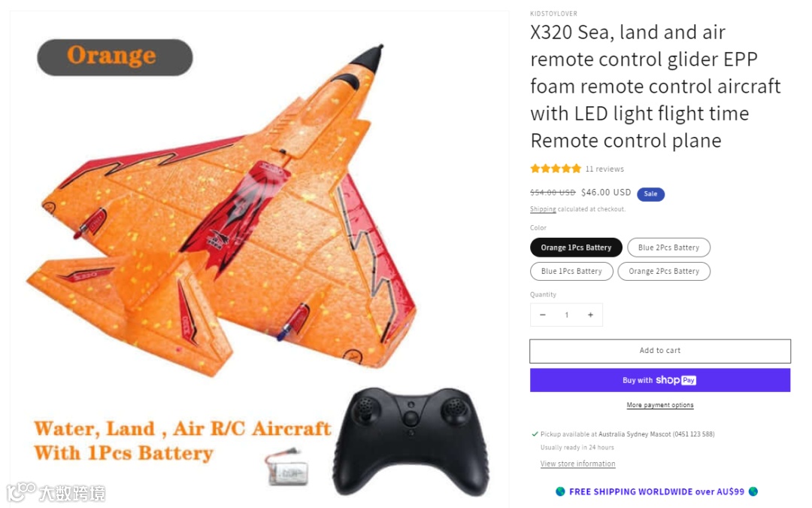Click the KIDSTOYLOVER vendor label
Image resolution: width=812 pixels, height=508 pixels.
(x=553, y=14)
